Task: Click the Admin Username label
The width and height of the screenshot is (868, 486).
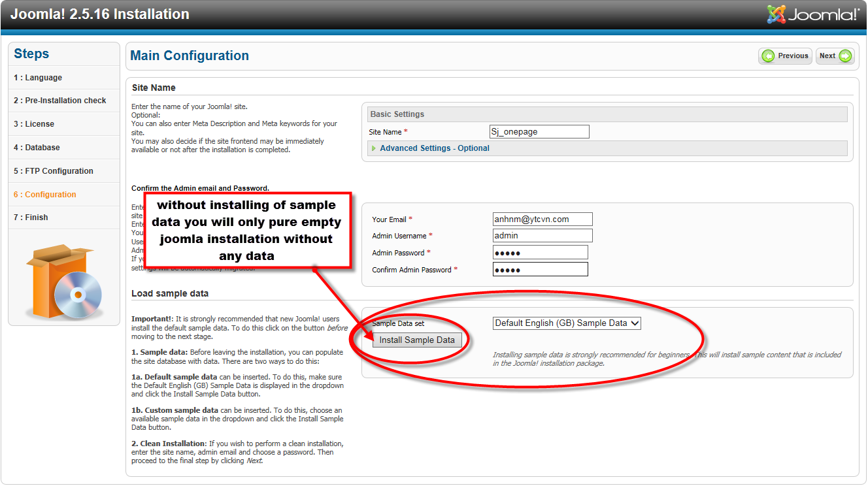Action: (x=403, y=236)
